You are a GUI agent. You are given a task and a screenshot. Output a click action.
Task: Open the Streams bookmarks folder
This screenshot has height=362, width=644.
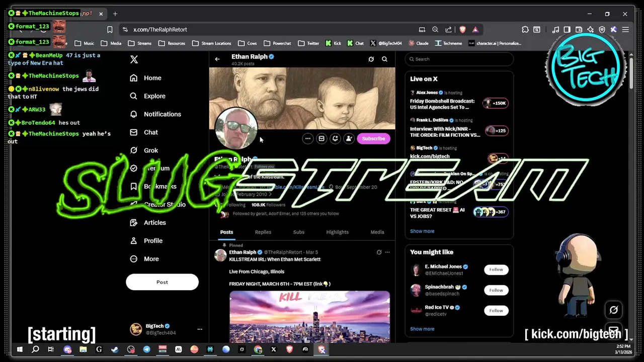pos(139,43)
